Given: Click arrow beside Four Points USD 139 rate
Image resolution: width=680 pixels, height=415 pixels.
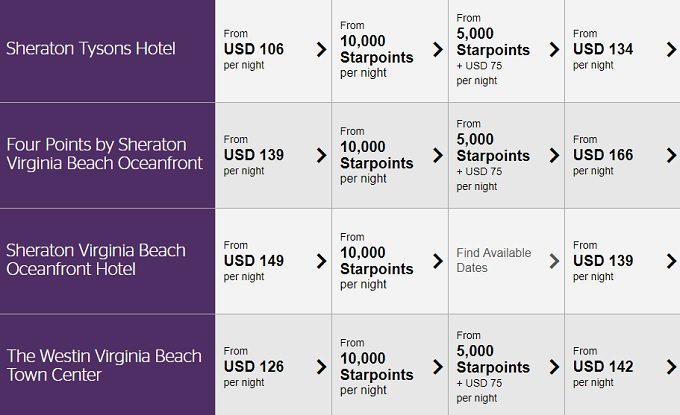Looking at the screenshot, I should click(321, 155).
